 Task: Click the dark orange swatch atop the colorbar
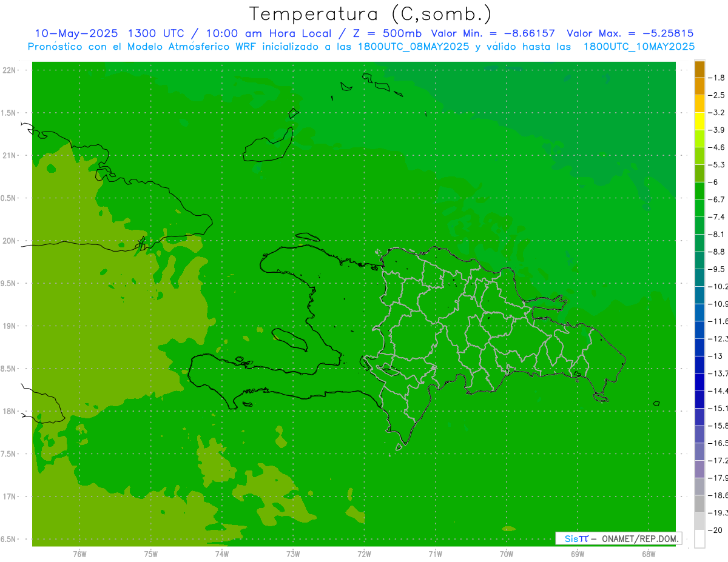[699, 69]
